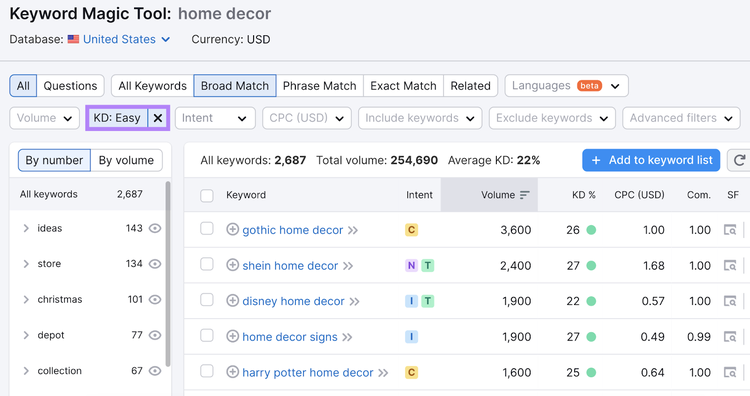Expand the store keyword group
The image size is (750, 396).
click(x=26, y=264)
